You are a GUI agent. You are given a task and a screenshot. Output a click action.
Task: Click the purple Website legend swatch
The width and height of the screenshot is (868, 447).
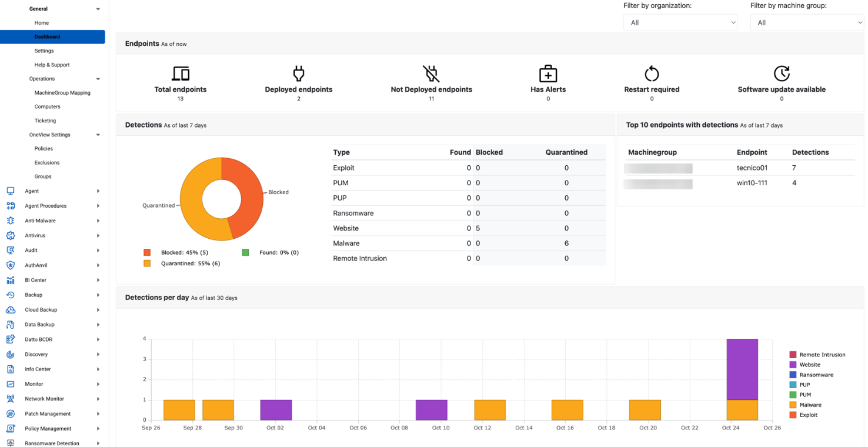(x=793, y=365)
